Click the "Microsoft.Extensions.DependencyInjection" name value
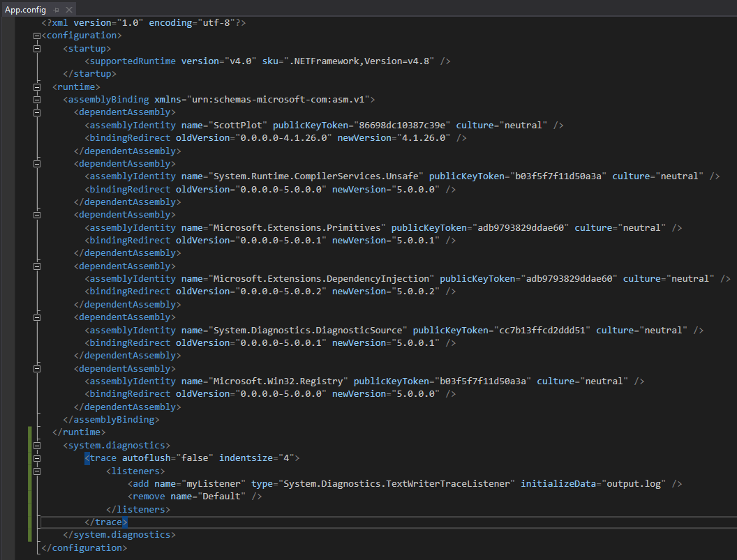Image resolution: width=737 pixels, height=560 pixels. 321,279
